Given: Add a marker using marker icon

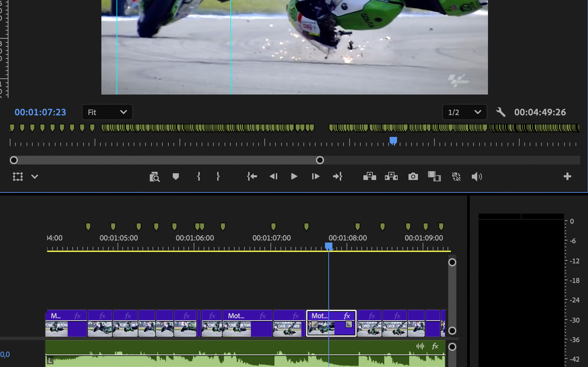Looking at the screenshot, I should pyautogui.click(x=176, y=177).
